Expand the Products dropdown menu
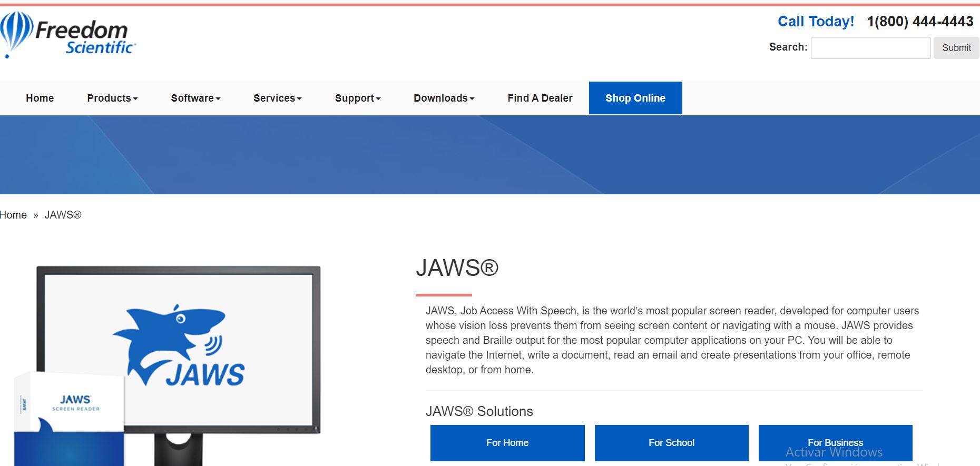Screen dimensions: 980x466 click(112, 98)
